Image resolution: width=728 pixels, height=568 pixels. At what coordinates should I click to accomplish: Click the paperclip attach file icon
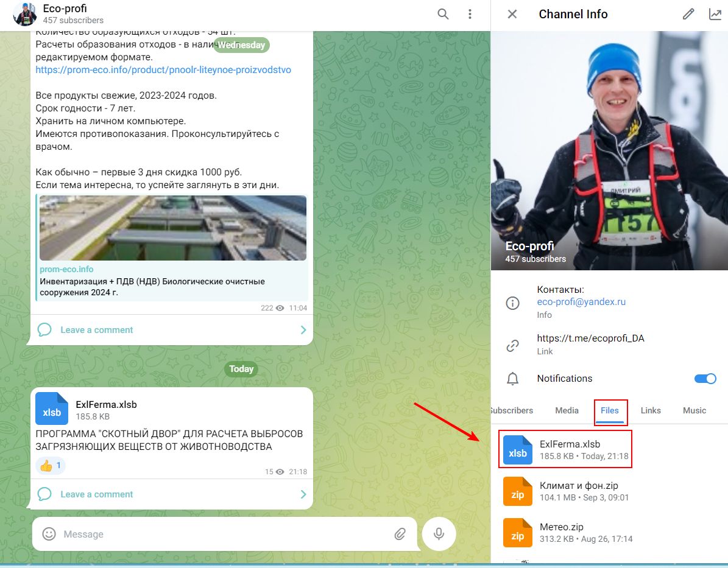[400, 534]
